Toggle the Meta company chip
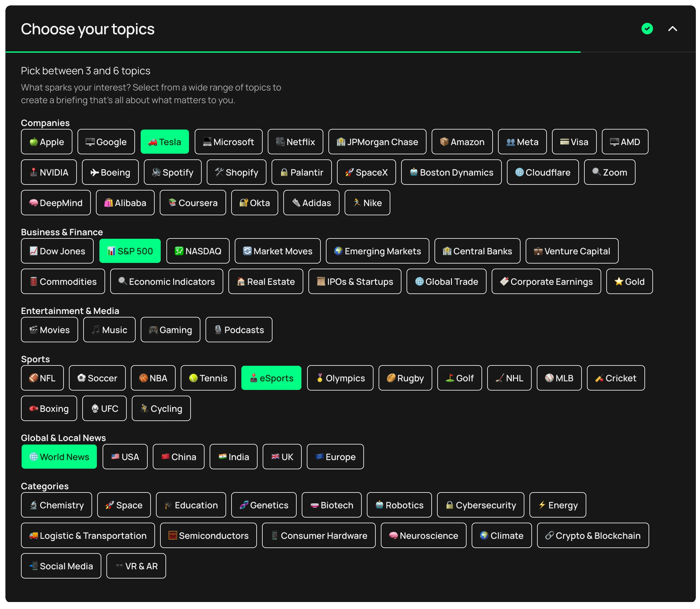Screen dimensions: 700x609 tap(522, 142)
